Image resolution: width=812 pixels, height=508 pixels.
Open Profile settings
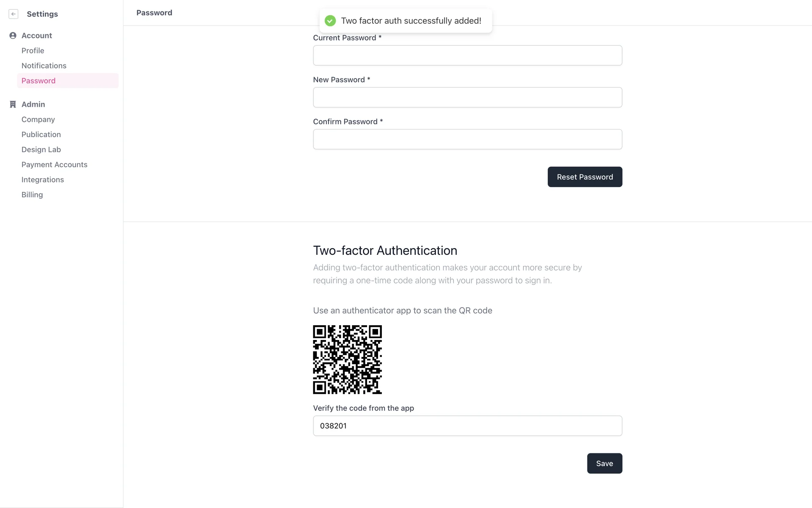(33, 51)
